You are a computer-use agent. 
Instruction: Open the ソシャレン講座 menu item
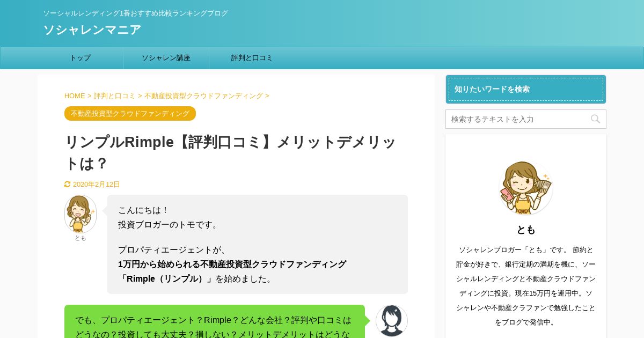tap(166, 58)
